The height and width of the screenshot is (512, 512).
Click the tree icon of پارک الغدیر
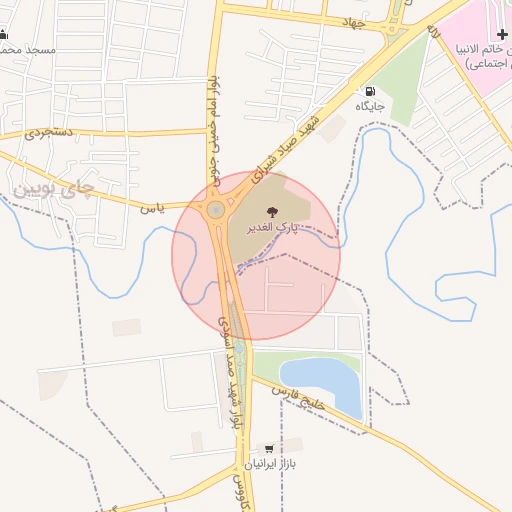pos(272,212)
